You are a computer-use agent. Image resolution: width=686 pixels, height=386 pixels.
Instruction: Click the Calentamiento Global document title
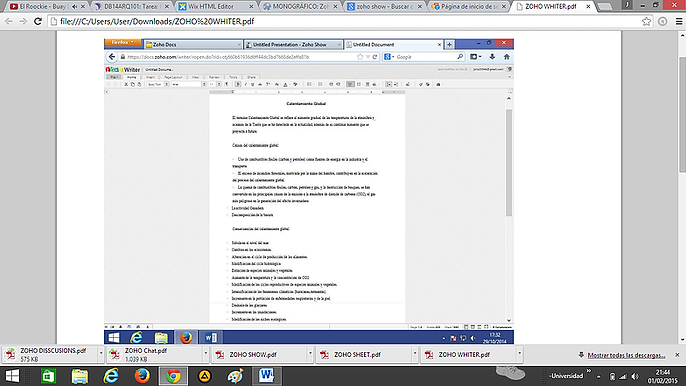point(306,104)
